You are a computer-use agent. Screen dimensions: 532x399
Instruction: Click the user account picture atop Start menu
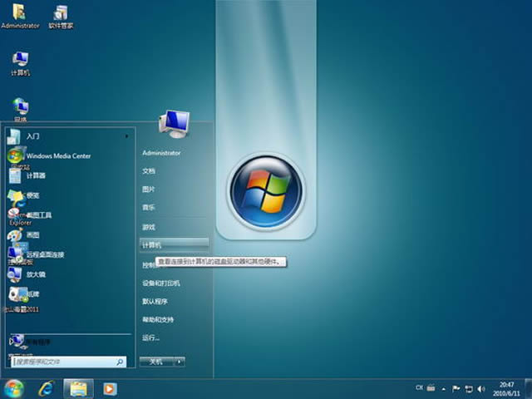(175, 124)
